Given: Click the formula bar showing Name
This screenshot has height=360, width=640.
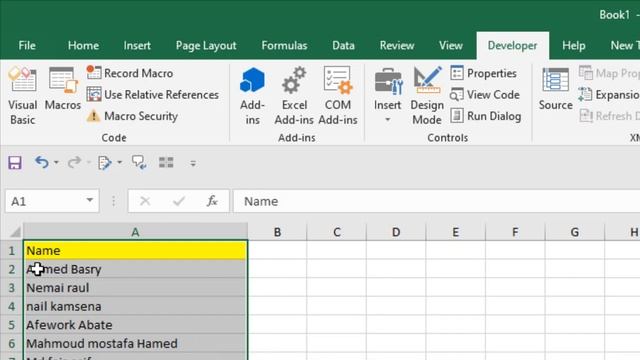Looking at the screenshot, I should point(436,201).
